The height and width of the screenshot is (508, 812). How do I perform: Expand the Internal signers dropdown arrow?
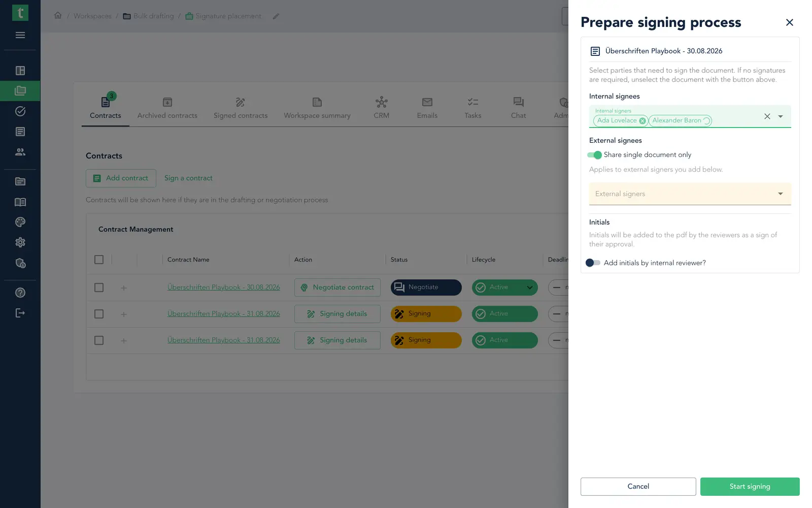pyautogui.click(x=781, y=116)
